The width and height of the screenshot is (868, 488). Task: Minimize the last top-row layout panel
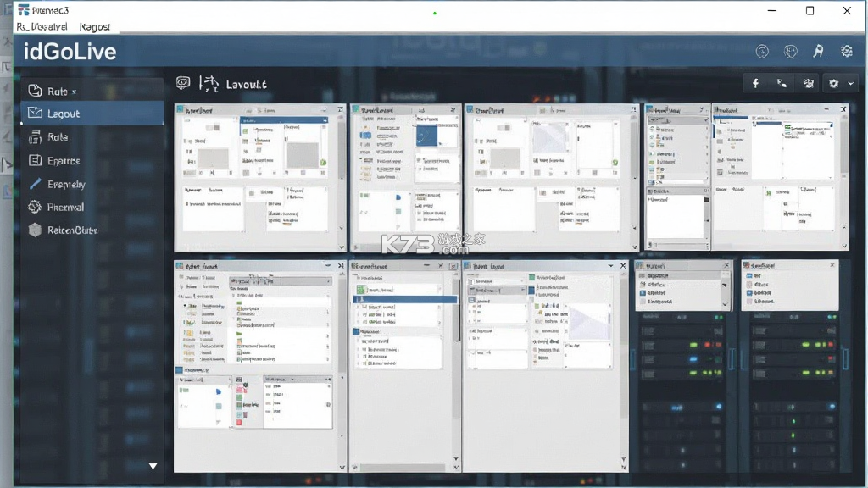(x=826, y=109)
